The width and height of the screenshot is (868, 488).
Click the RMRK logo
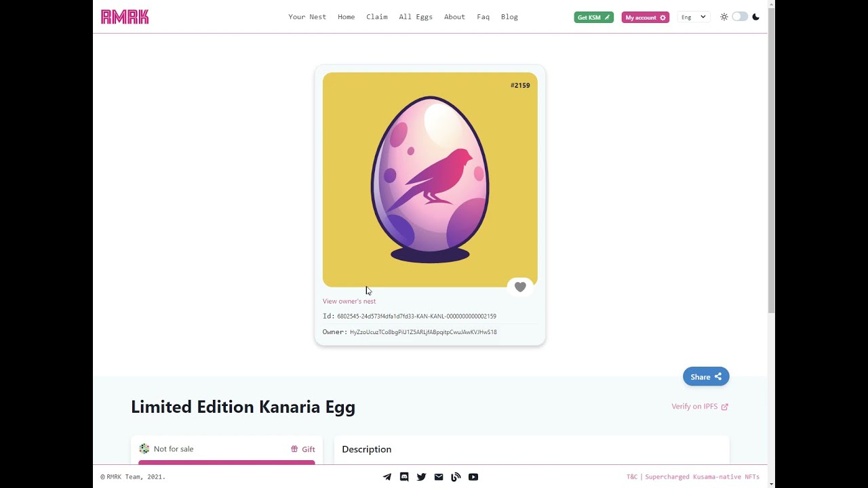click(125, 17)
